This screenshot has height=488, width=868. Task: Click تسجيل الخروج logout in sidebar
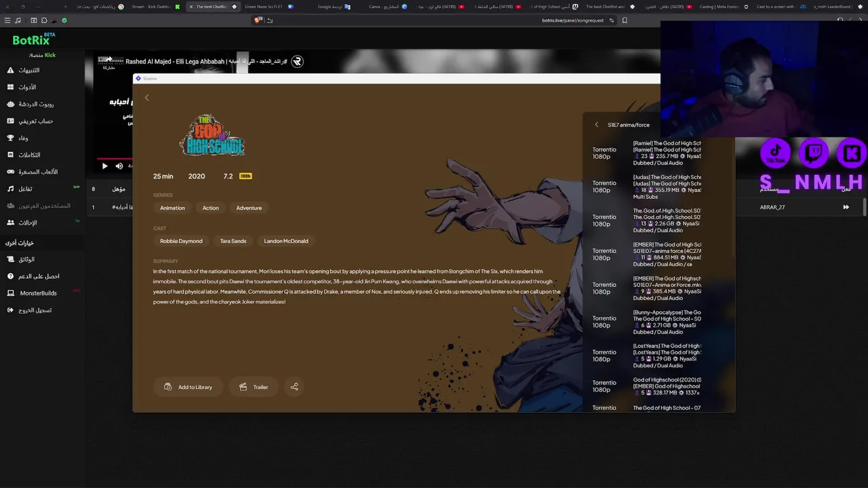[29, 310]
